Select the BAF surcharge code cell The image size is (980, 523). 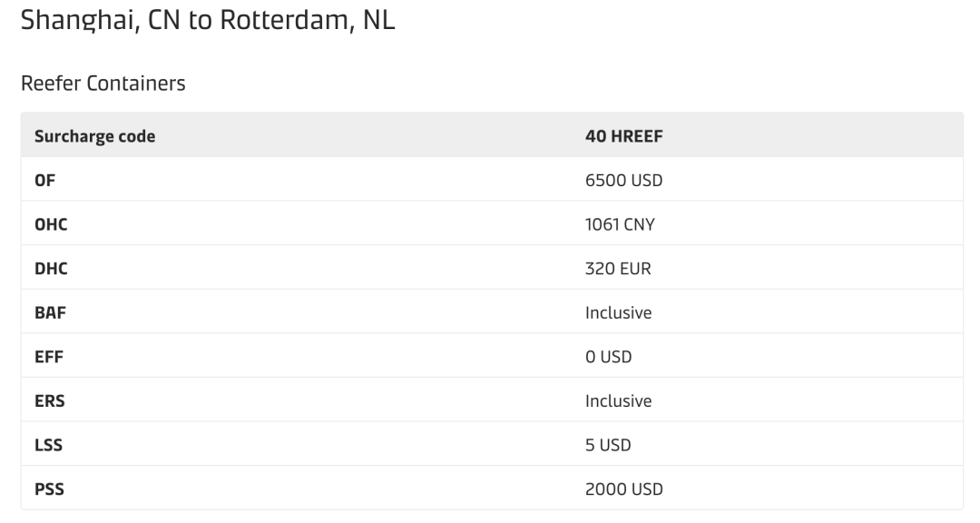pyautogui.click(x=50, y=312)
